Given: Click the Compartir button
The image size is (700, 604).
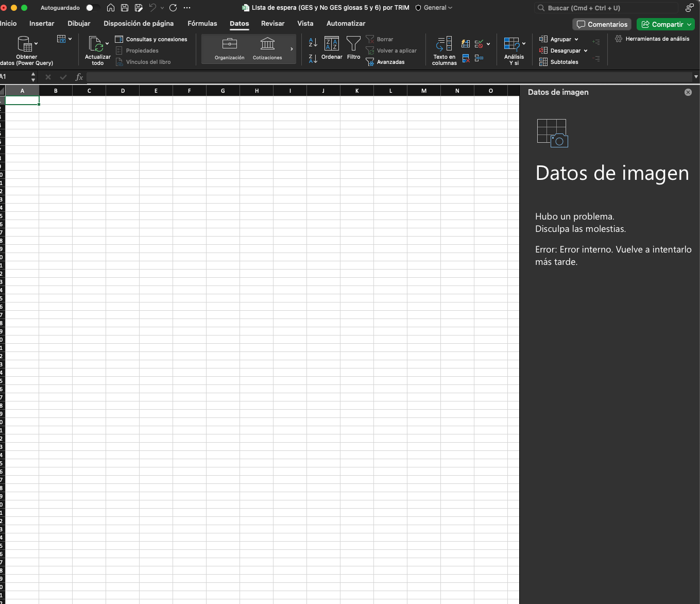Looking at the screenshot, I should [x=665, y=24].
